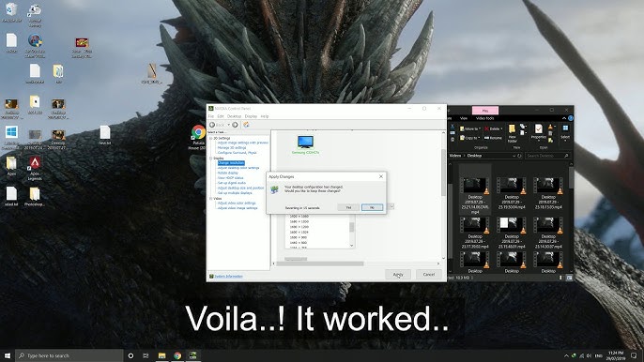Click File Explorer help question icon
Screen dimensions: 644x362
(571, 118)
